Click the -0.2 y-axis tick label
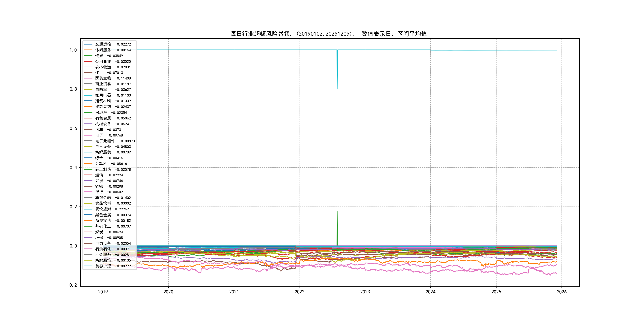Screen dimensions: 644x322 click(x=72, y=285)
